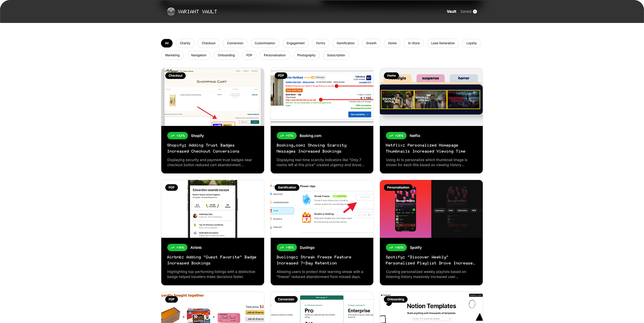The height and width of the screenshot is (323, 644).
Task: Filter by Charity category
Action: (x=185, y=43)
